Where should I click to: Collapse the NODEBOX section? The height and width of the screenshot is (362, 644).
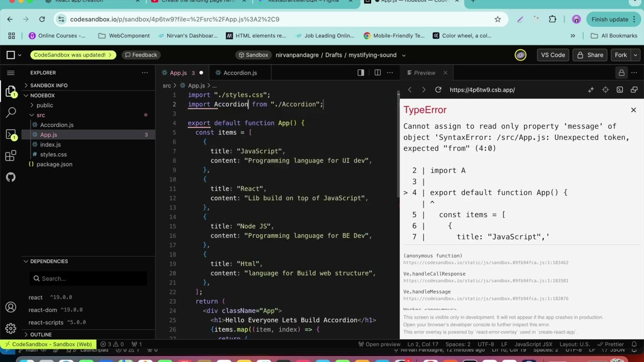[42, 96]
